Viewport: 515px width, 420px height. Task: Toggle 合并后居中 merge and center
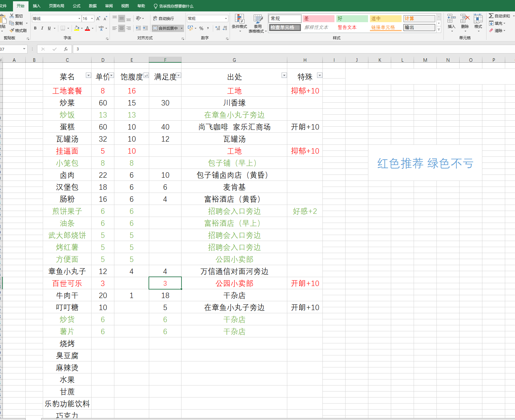pos(166,28)
